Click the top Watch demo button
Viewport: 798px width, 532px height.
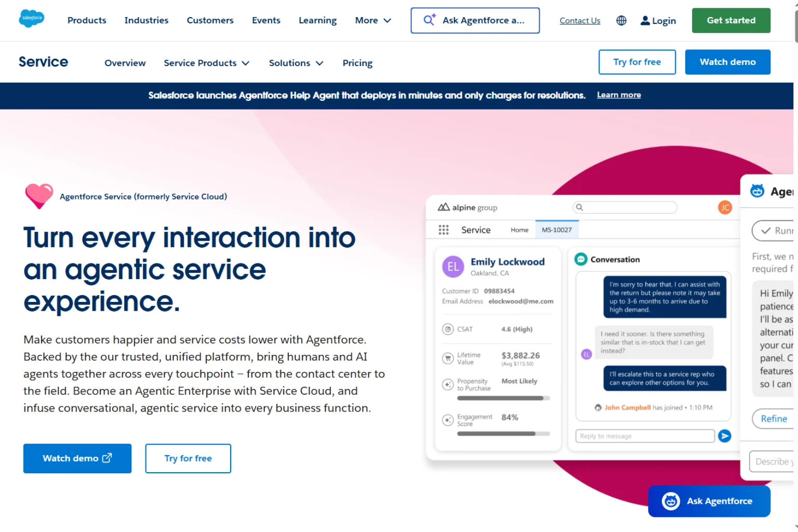pyautogui.click(x=727, y=62)
